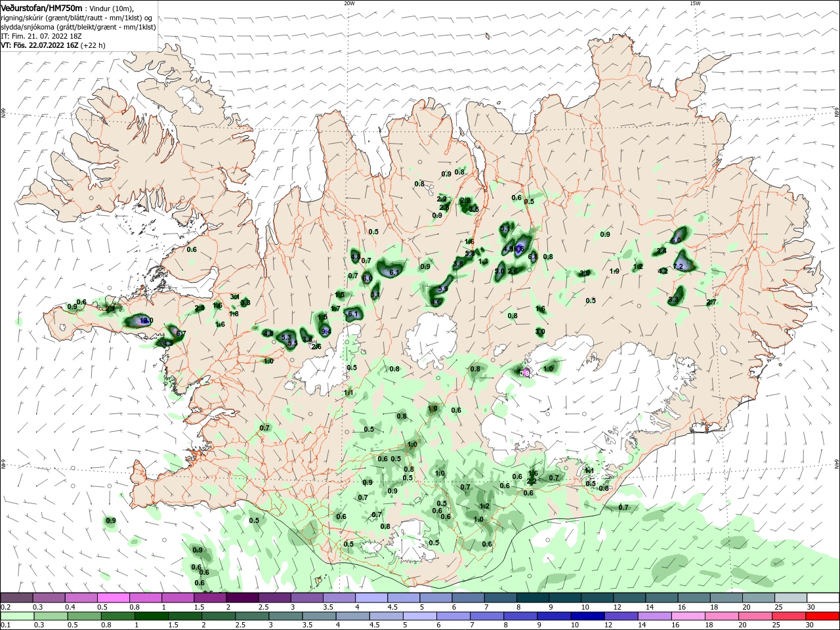The width and height of the screenshot is (840, 630).
Task: Click the pink 16–18 swatch on lower scale
Action: pos(688,616)
